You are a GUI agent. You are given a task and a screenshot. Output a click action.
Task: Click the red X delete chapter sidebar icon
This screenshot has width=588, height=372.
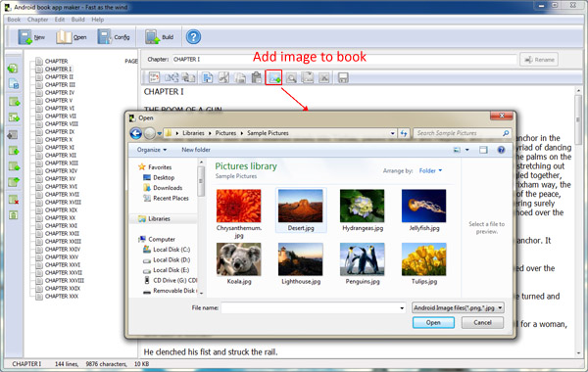(14, 200)
